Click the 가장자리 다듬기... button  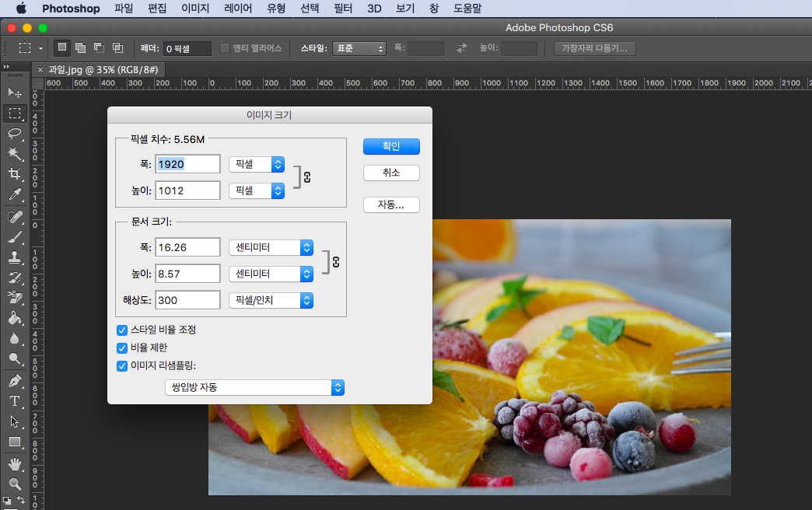[594, 48]
